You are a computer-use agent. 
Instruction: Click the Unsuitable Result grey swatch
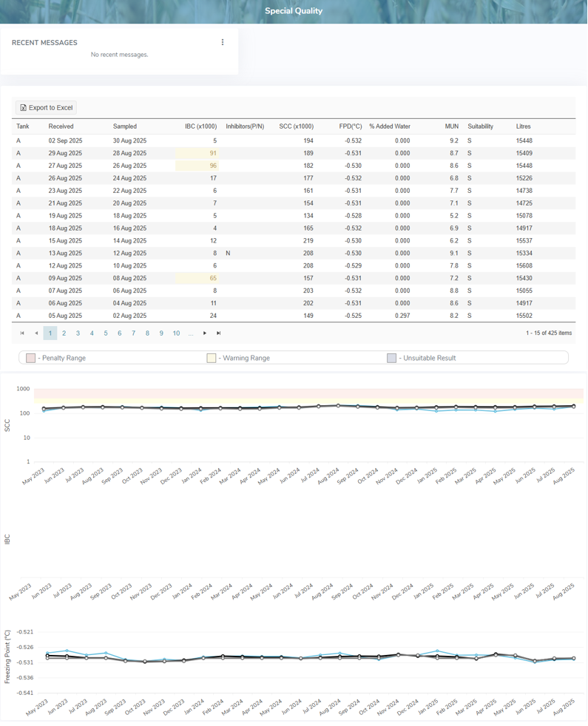[392, 358]
